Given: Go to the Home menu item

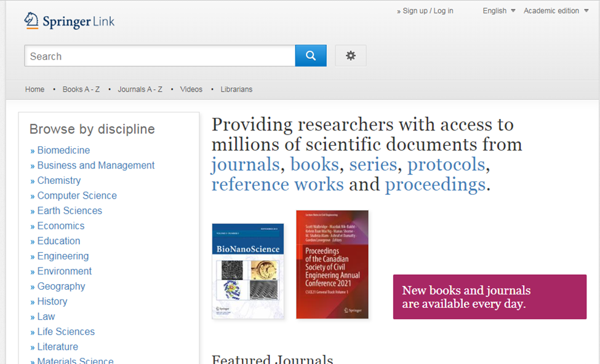Looking at the screenshot, I should click(x=34, y=89).
